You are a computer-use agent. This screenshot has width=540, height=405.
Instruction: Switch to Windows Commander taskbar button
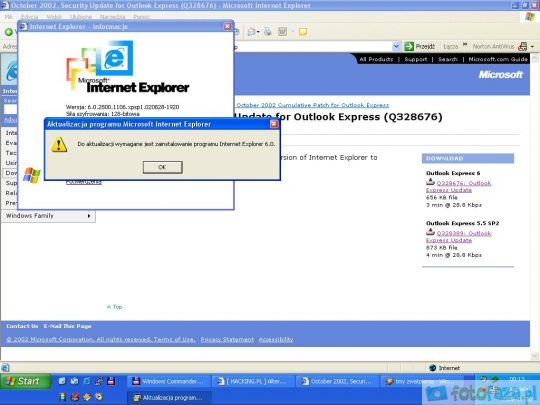168,381
